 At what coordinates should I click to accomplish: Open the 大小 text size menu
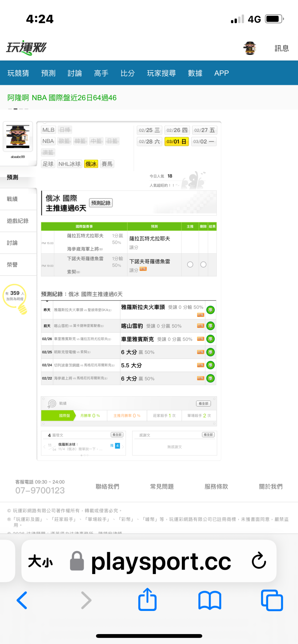click(41, 561)
